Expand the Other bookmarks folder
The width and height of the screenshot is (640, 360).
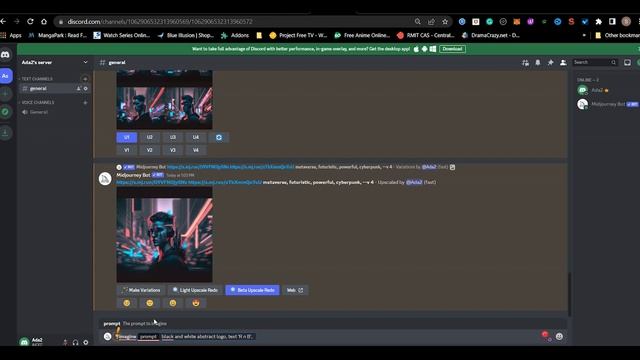coord(617,36)
